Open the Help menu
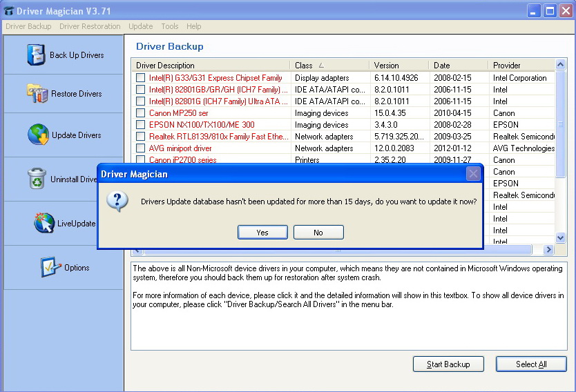Screen dimensions: 576x392 coord(193,26)
